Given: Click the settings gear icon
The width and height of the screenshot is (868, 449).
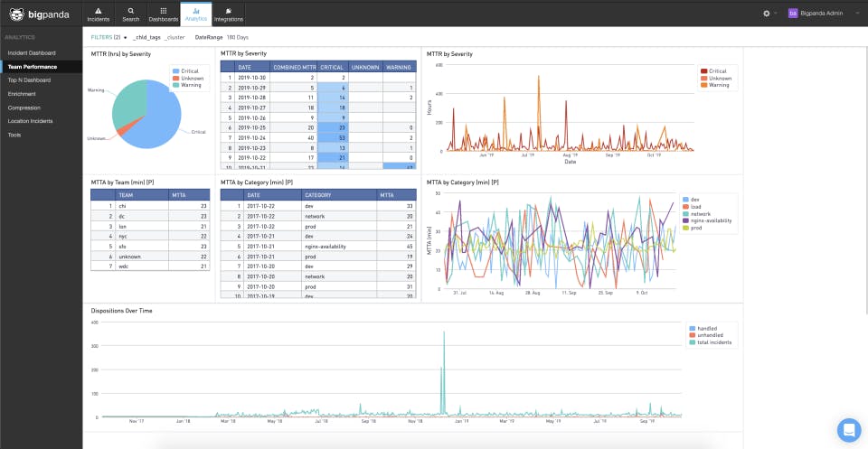Looking at the screenshot, I should click(x=766, y=14).
